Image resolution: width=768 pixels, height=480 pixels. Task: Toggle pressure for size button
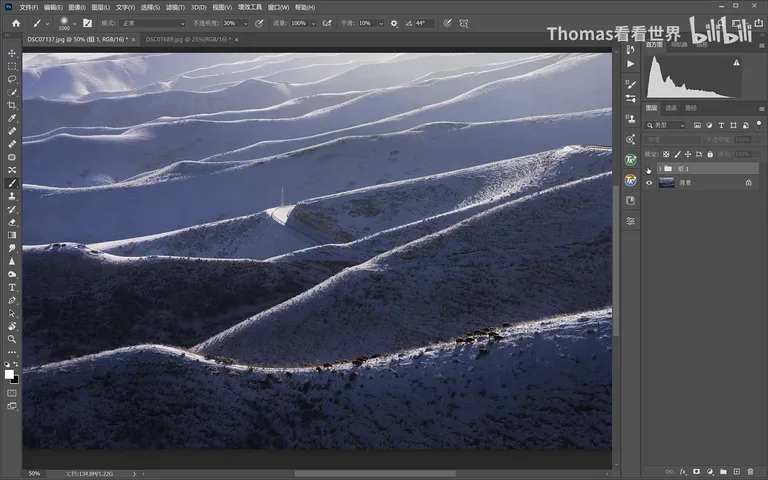point(447,23)
